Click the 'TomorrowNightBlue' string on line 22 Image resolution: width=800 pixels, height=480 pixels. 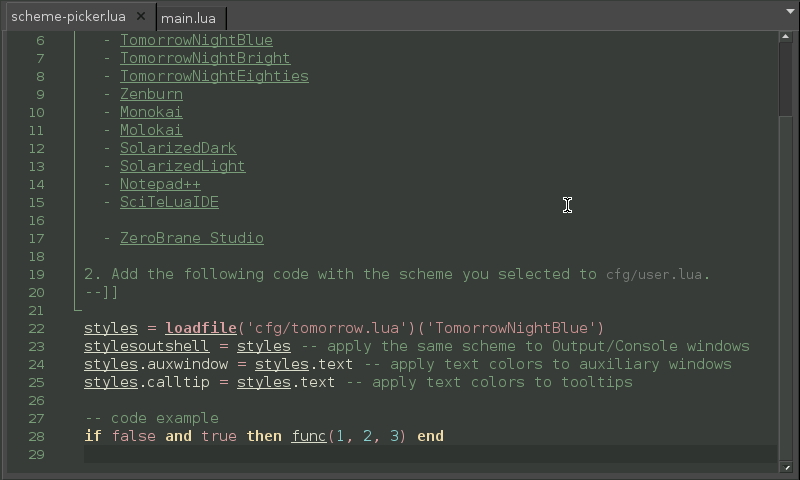click(x=511, y=328)
